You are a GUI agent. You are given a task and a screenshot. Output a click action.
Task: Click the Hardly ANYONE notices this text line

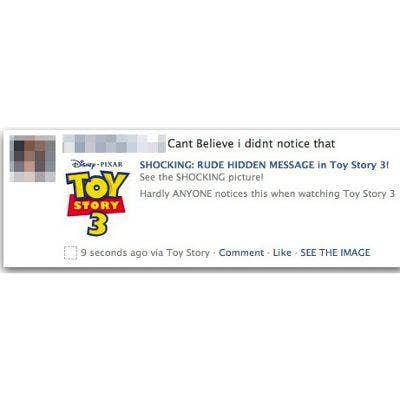click(267, 194)
